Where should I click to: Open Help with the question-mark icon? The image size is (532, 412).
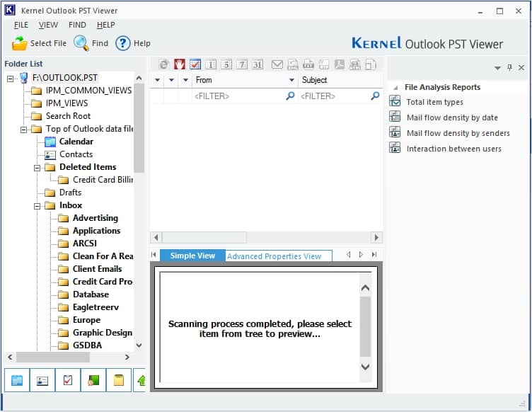133,43
